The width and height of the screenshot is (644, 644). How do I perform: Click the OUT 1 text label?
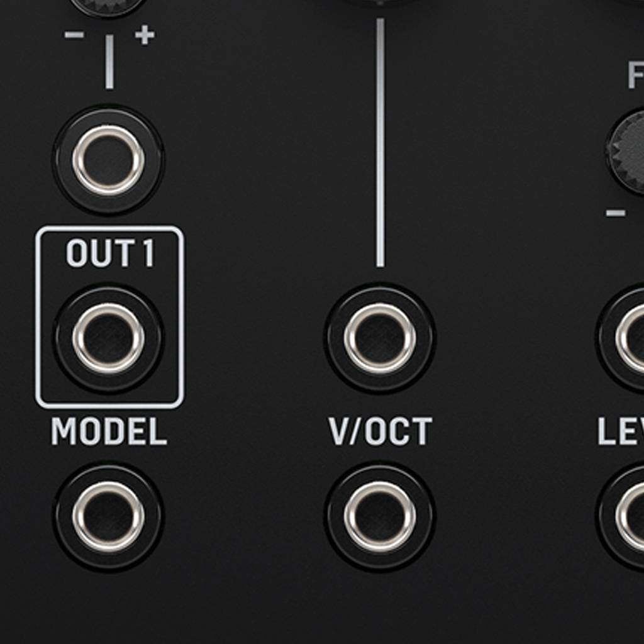pyautogui.click(x=110, y=253)
